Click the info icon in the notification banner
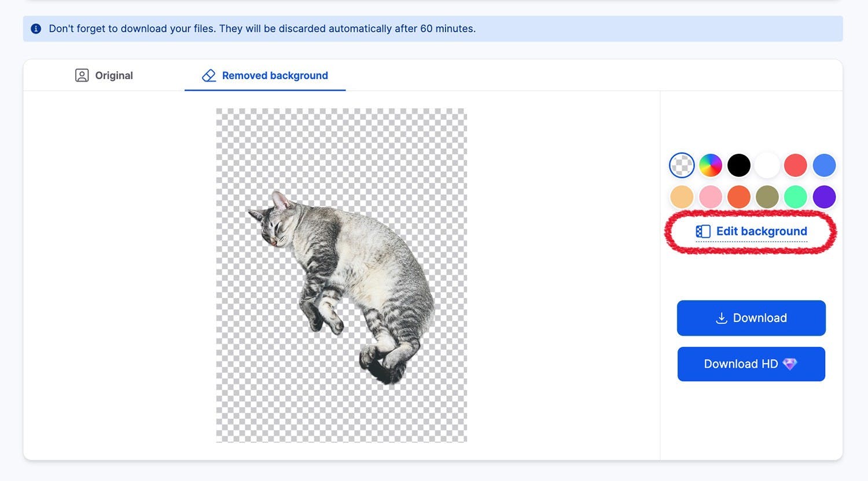The width and height of the screenshot is (868, 481). click(x=36, y=29)
